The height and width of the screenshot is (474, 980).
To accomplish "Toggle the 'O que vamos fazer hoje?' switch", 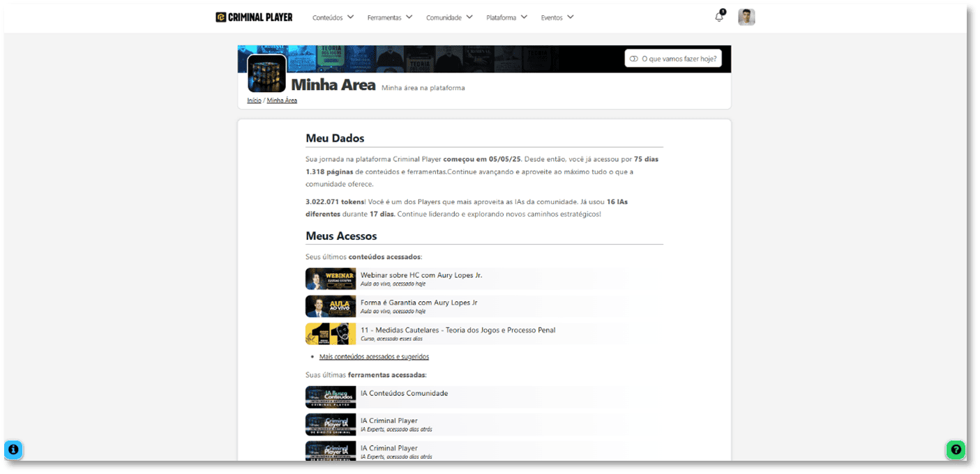I will (x=633, y=59).
